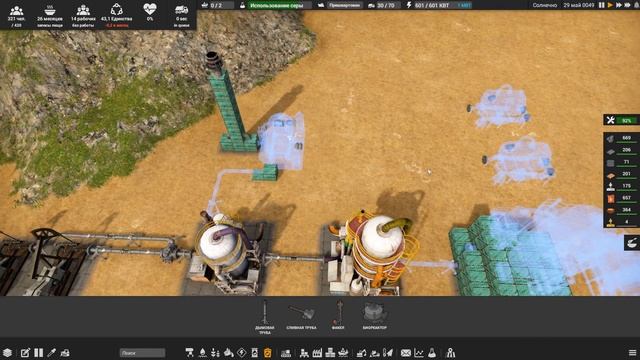This screenshot has height=360, width=640.
Task: Click the ships 0 / 2 indicator
Action: [x=217, y=5]
